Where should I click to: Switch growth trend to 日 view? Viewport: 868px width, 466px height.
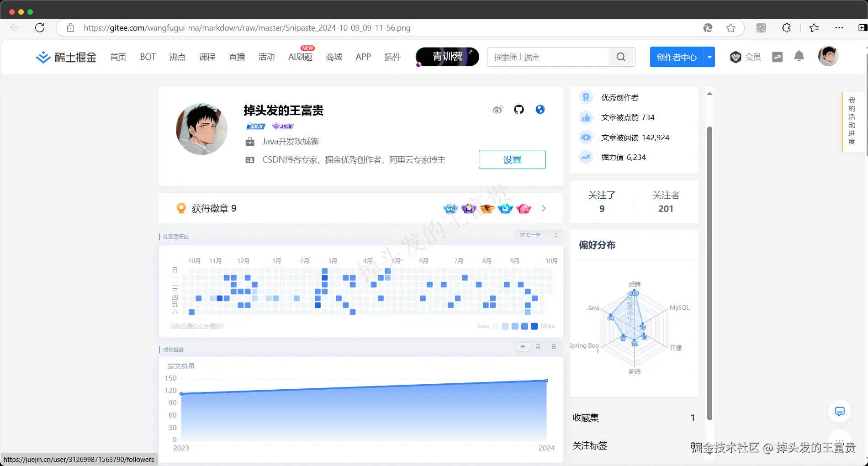(554, 347)
